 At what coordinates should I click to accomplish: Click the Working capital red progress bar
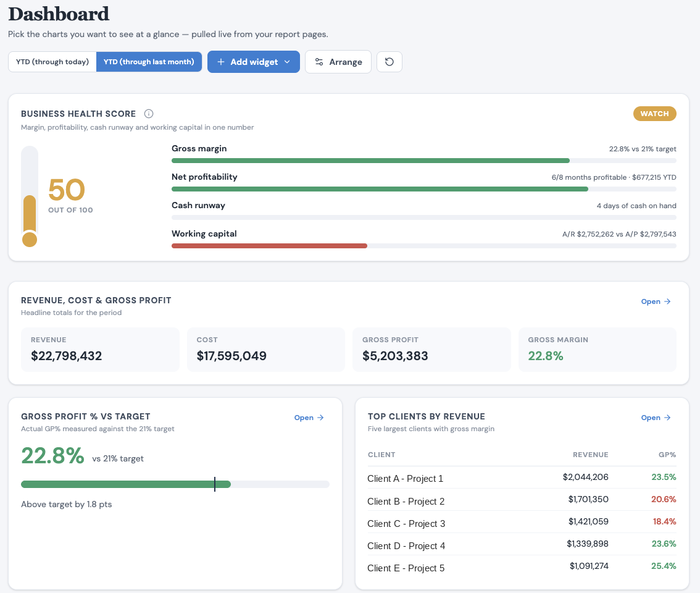point(269,246)
